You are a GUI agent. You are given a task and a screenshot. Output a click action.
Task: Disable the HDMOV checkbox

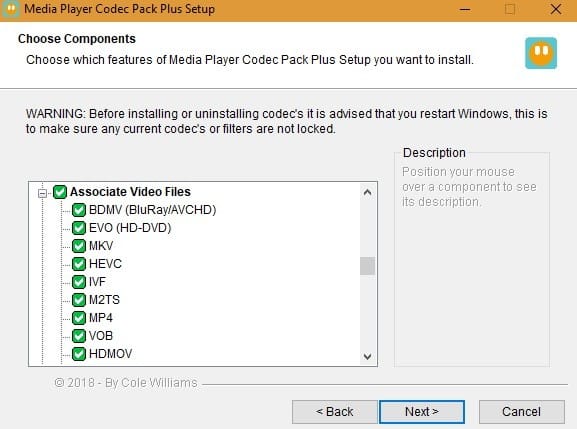point(79,354)
